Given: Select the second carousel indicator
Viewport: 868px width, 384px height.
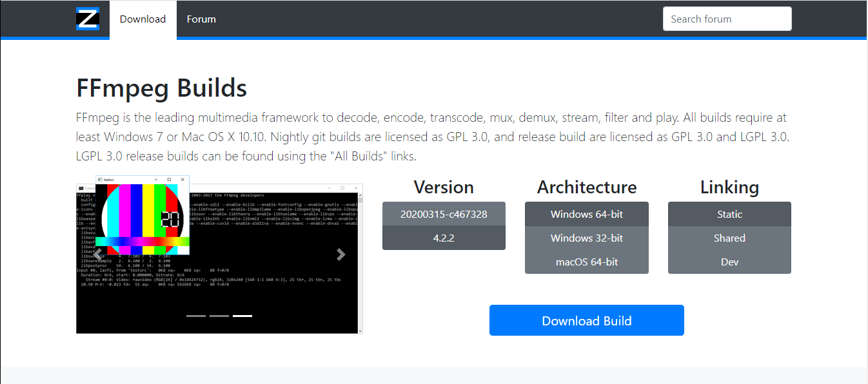Looking at the screenshot, I should [219, 316].
